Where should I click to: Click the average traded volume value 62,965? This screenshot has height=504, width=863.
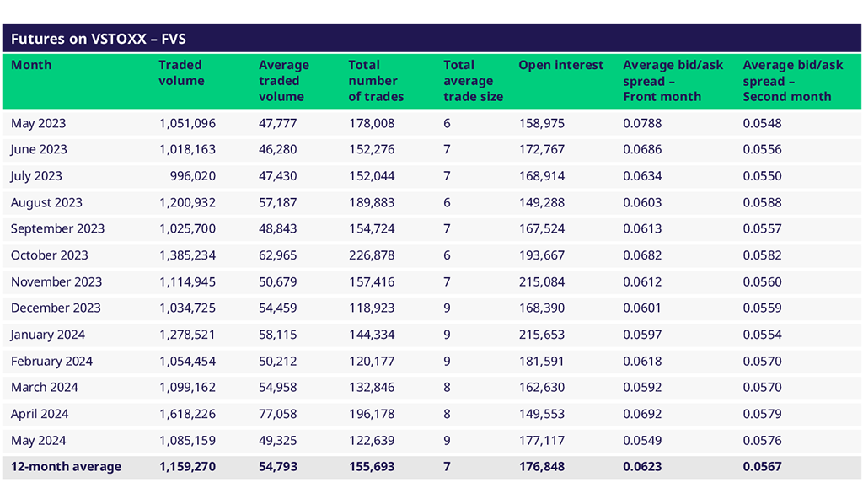[278, 255]
